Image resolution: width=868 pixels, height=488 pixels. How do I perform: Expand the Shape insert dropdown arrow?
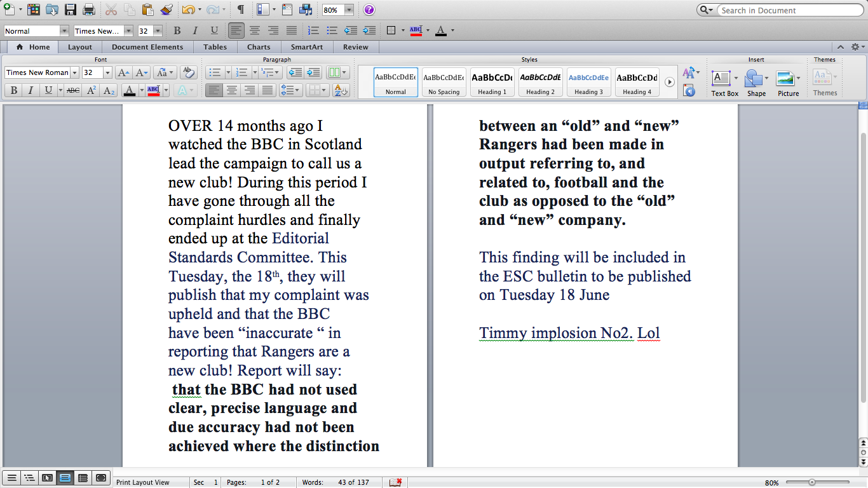pos(767,78)
